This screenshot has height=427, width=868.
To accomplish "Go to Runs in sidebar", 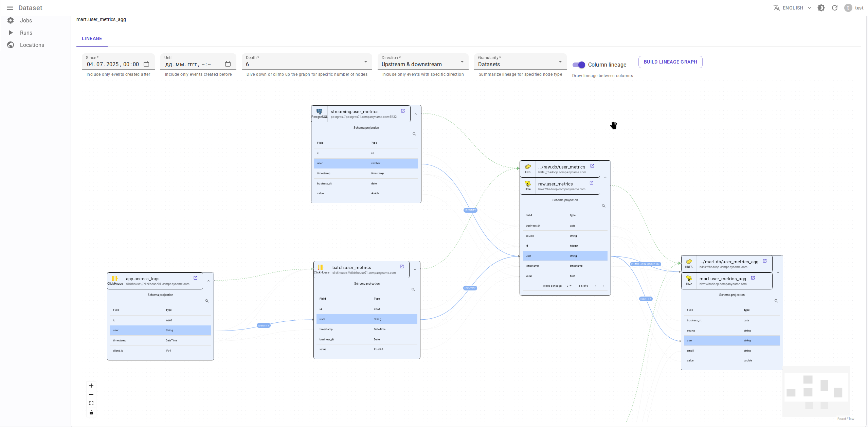I will click(26, 33).
